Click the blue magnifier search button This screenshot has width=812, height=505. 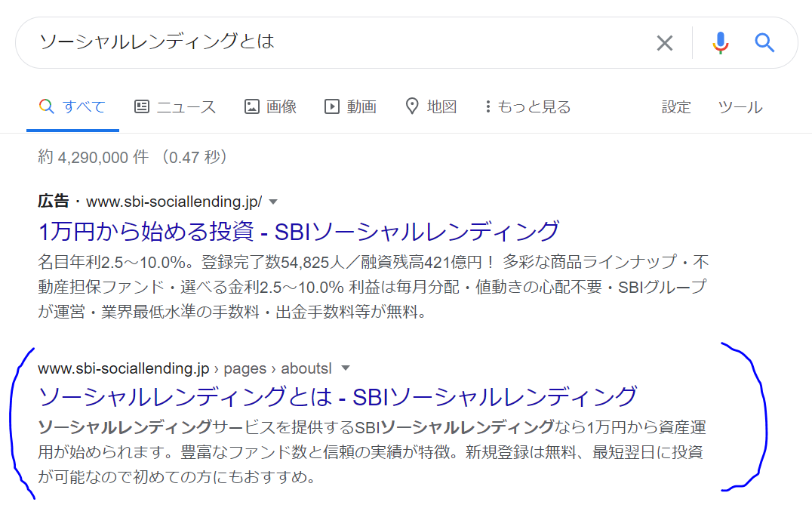(764, 42)
